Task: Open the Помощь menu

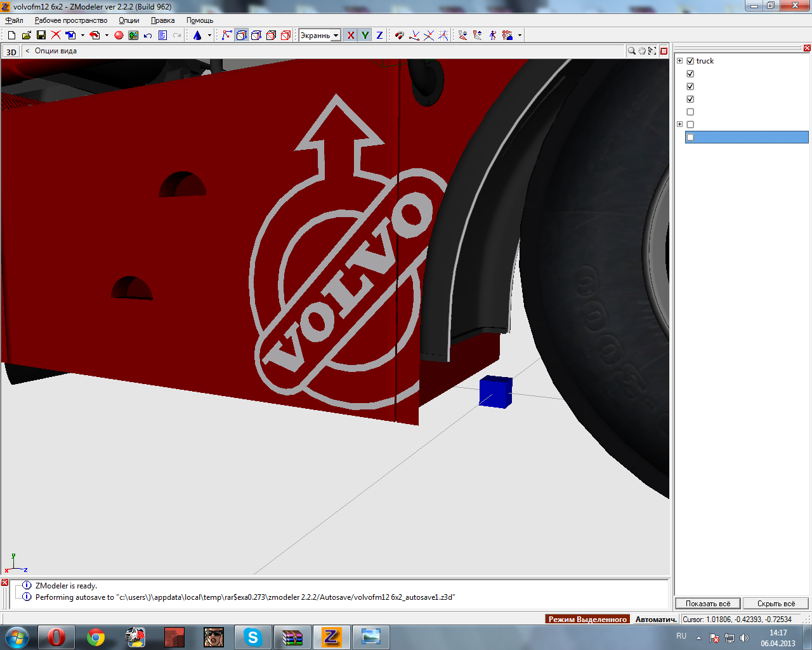Action: tap(200, 20)
